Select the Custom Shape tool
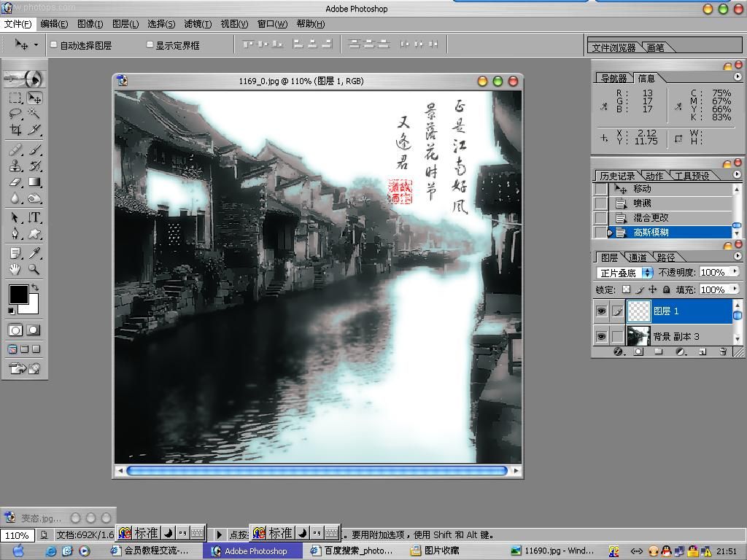Viewport: 747px width, 560px height. [x=35, y=233]
